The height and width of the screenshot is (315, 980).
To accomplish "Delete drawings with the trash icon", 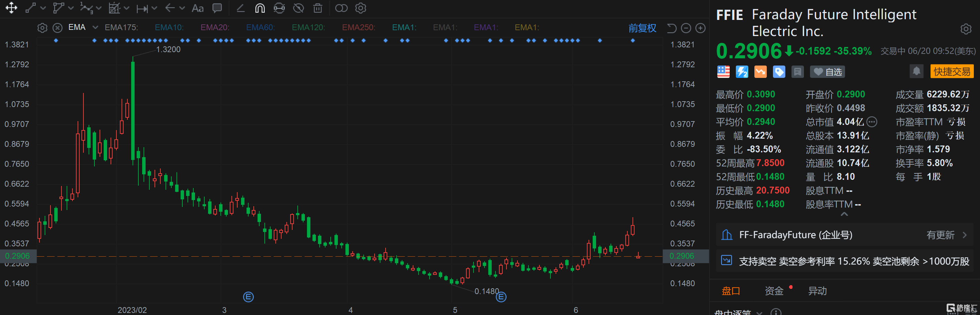I will [318, 8].
